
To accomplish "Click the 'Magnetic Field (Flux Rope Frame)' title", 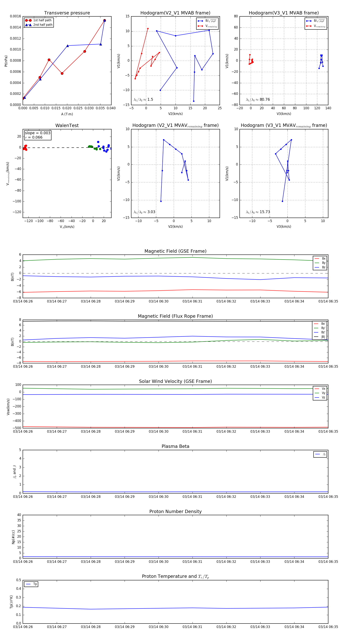I will (175, 316).
